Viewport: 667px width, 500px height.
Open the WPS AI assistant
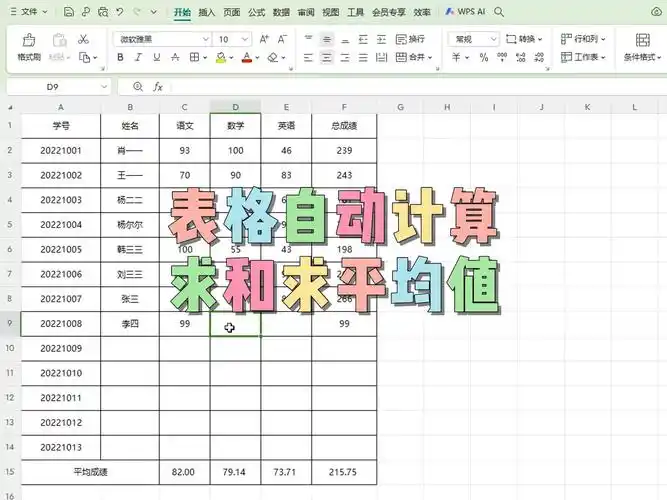click(465, 12)
